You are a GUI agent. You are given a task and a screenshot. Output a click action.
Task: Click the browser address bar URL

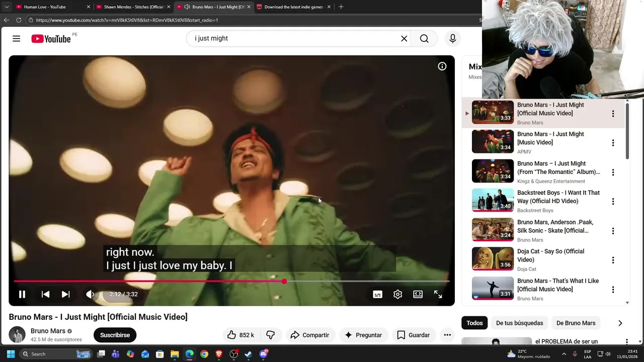(127, 20)
